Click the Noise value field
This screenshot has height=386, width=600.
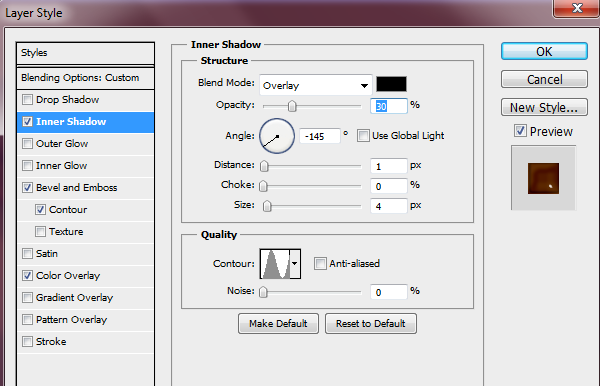(x=389, y=292)
